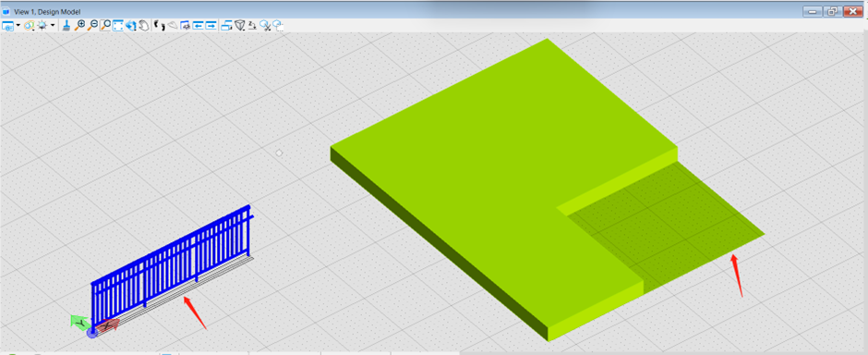Click the Copy View icon
The image size is (868, 355).
coord(227,26)
